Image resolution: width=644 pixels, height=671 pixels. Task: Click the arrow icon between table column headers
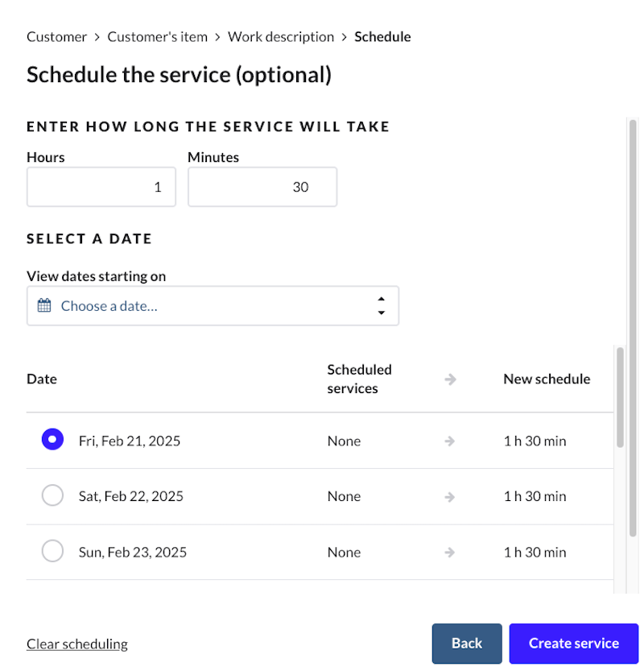coord(450,379)
